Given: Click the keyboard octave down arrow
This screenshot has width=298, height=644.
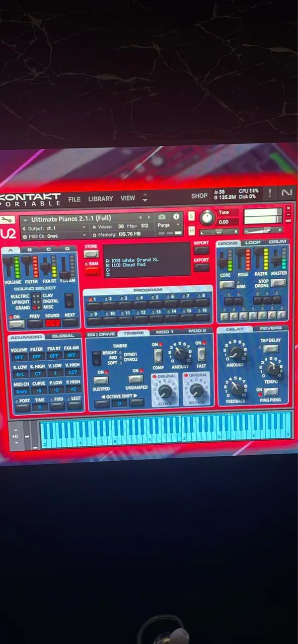Looking at the screenshot, I should (17, 442).
